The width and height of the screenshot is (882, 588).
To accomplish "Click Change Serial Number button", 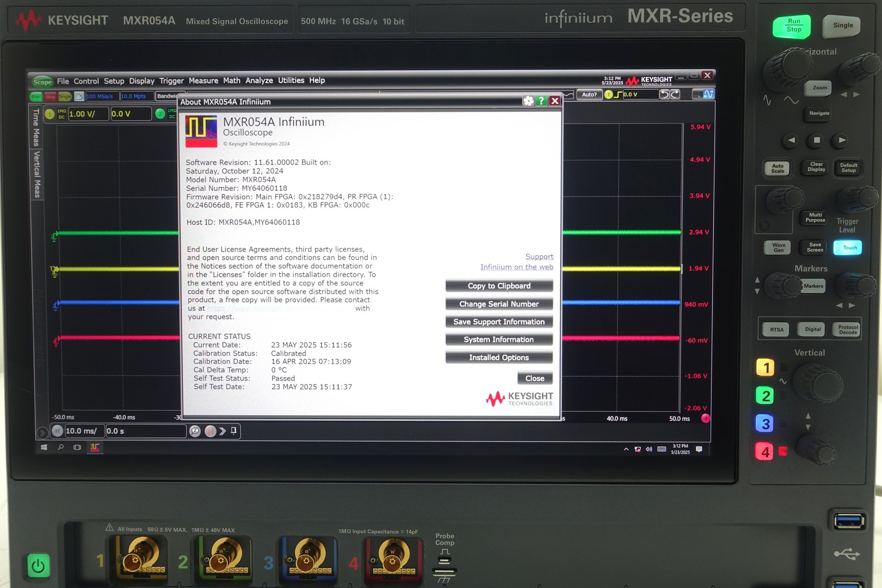I will [x=499, y=304].
